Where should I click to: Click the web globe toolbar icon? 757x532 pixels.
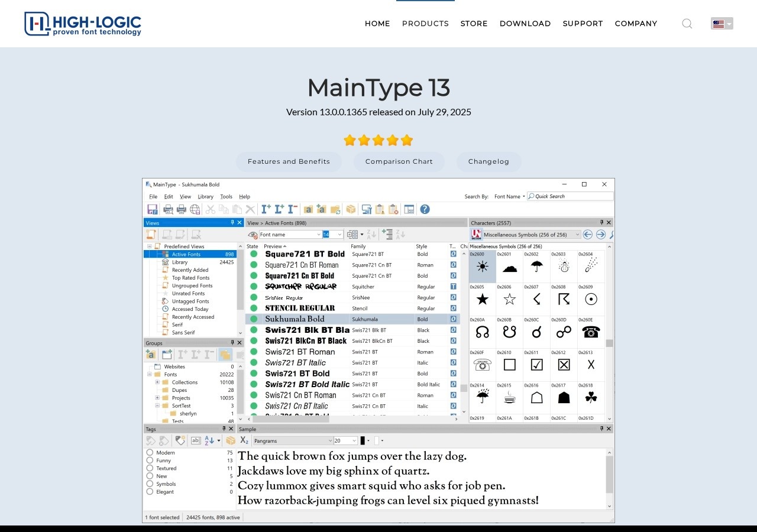point(195,209)
